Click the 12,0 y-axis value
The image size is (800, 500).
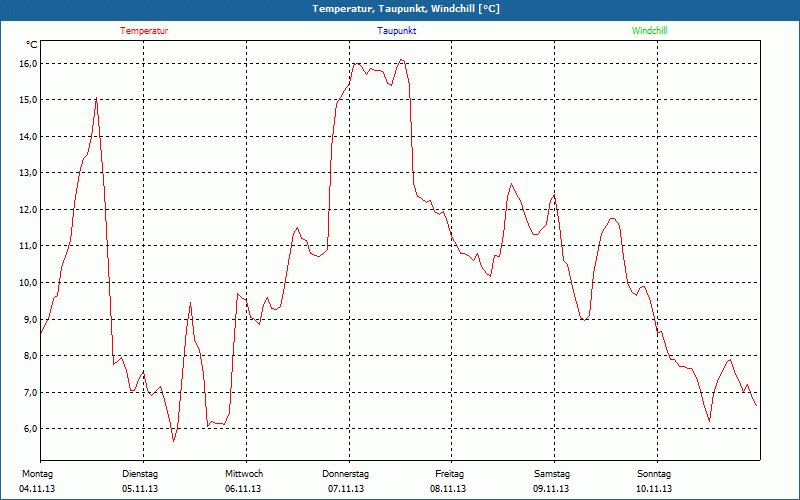point(29,209)
